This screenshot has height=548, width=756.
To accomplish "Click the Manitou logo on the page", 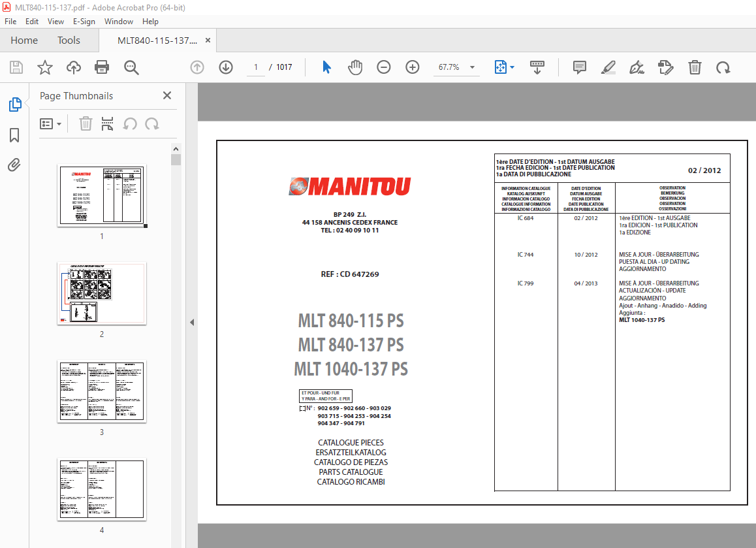I will (350, 186).
